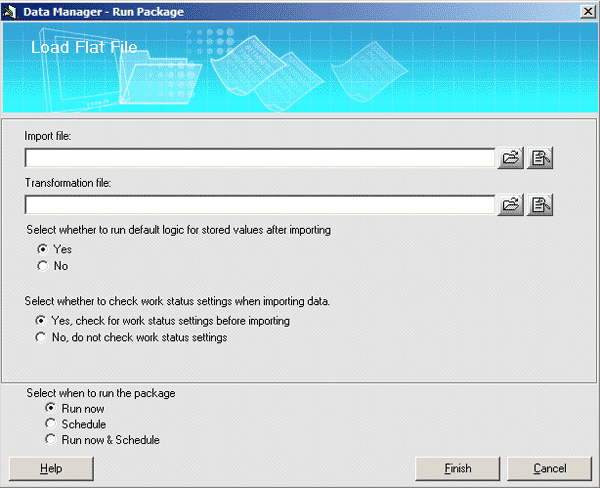Viewport: 600px width, 488px height.
Task: Select Run now & Schedule option
Action: pos(51,439)
